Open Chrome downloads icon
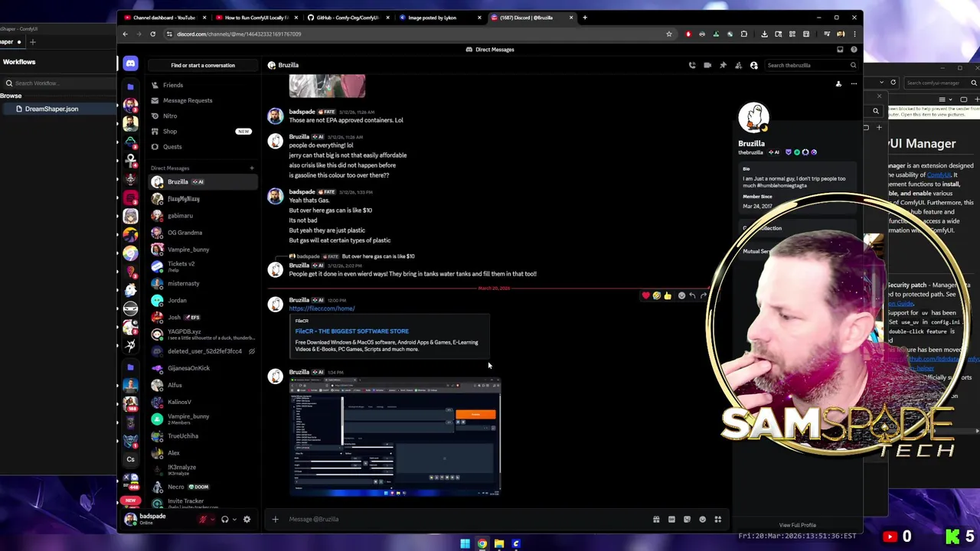 point(764,34)
